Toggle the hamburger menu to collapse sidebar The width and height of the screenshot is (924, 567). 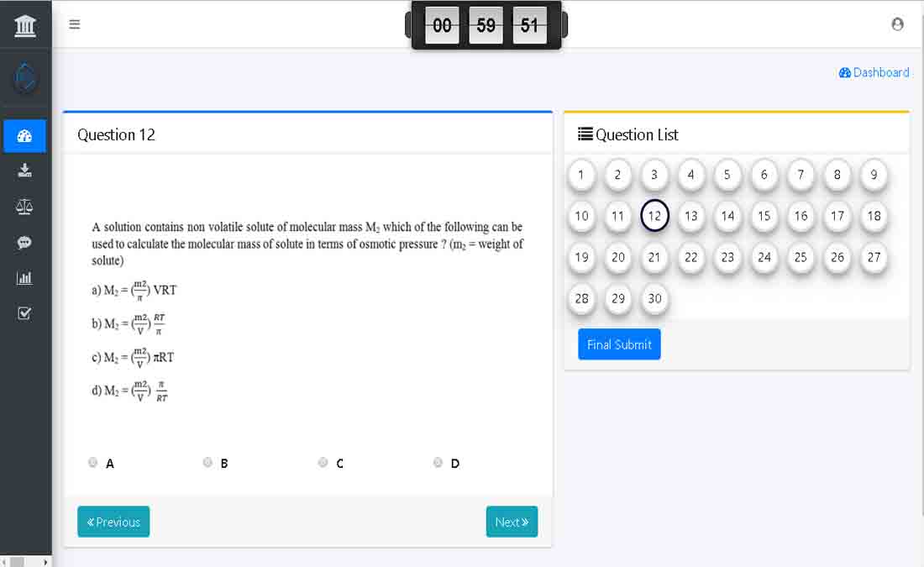coord(75,24)
